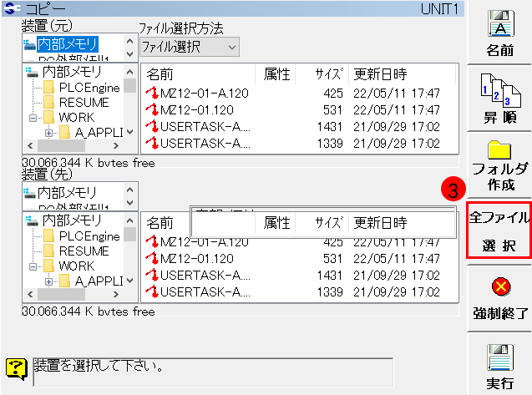Select file MZ12-01-A.120 in source list

(205, 94)
